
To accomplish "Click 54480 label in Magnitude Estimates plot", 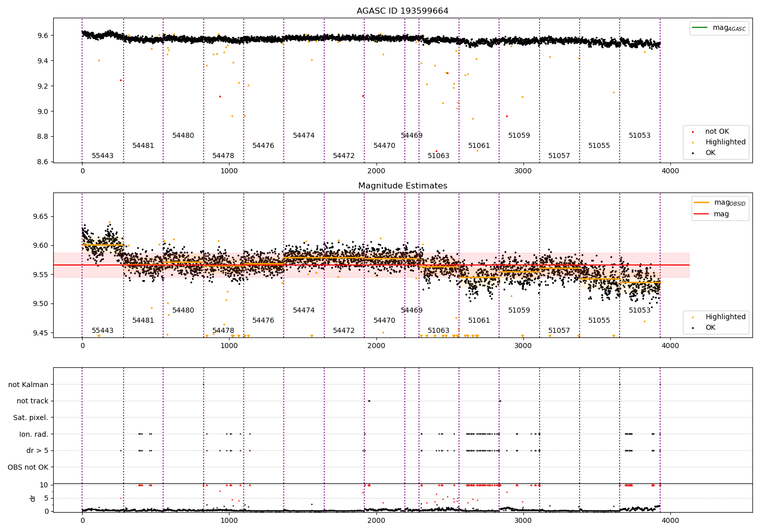I will tap(183, 311).
